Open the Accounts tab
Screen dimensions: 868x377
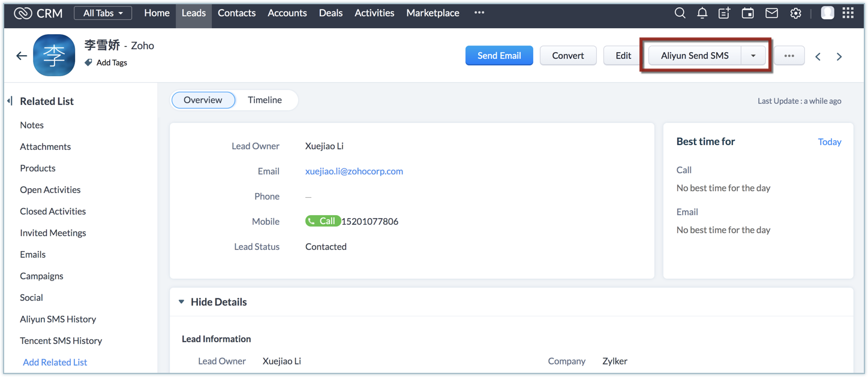(287, 13)
